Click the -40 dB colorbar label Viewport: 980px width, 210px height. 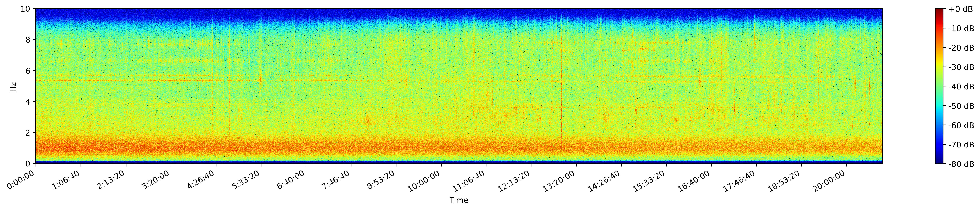[961, 87]
